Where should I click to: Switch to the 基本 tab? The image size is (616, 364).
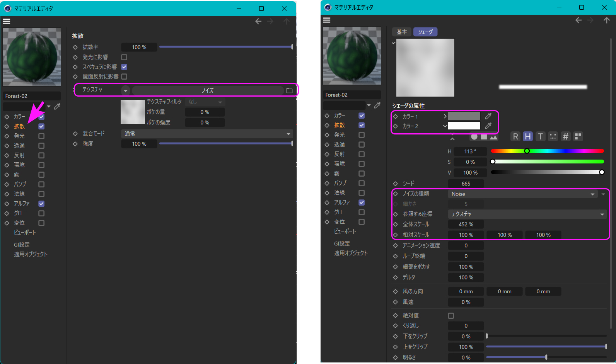402,32
